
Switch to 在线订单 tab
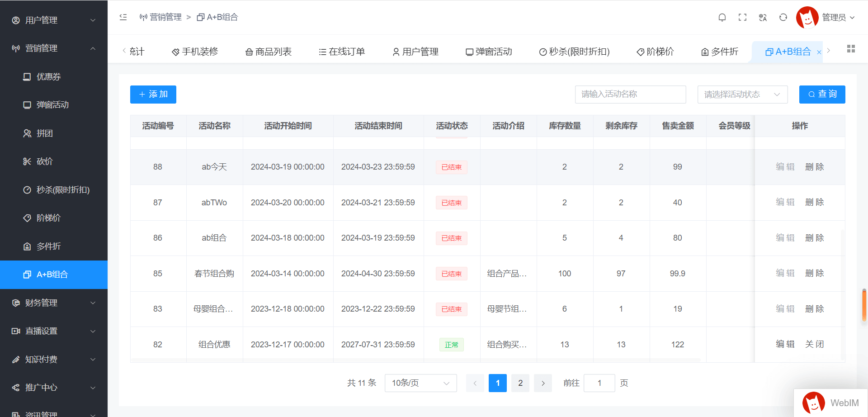[342, 52]
